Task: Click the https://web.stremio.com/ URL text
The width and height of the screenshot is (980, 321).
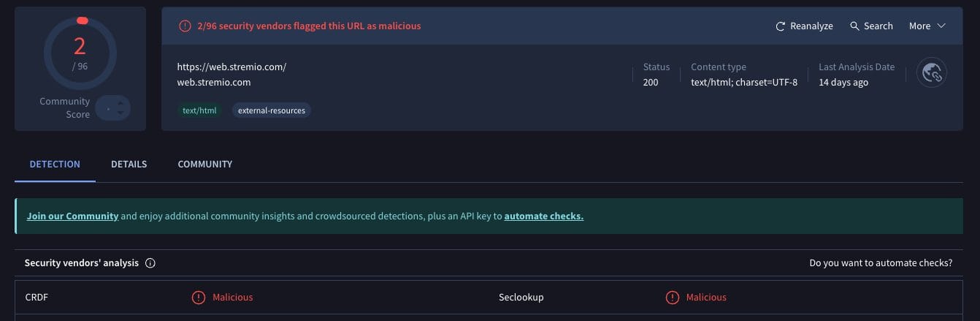Action: [231, 67]
